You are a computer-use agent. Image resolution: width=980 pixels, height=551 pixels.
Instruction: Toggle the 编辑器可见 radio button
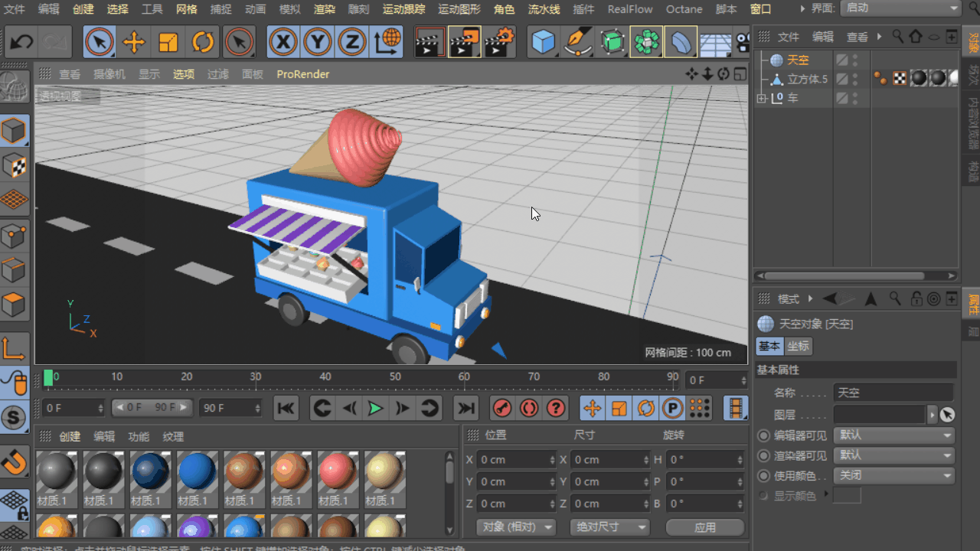pyautogui.click(x=763, y=435)
